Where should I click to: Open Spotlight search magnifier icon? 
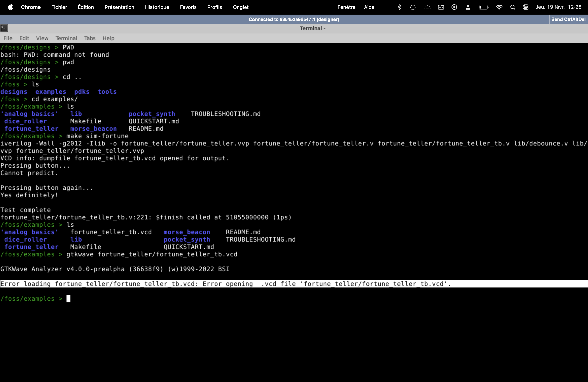513,7
